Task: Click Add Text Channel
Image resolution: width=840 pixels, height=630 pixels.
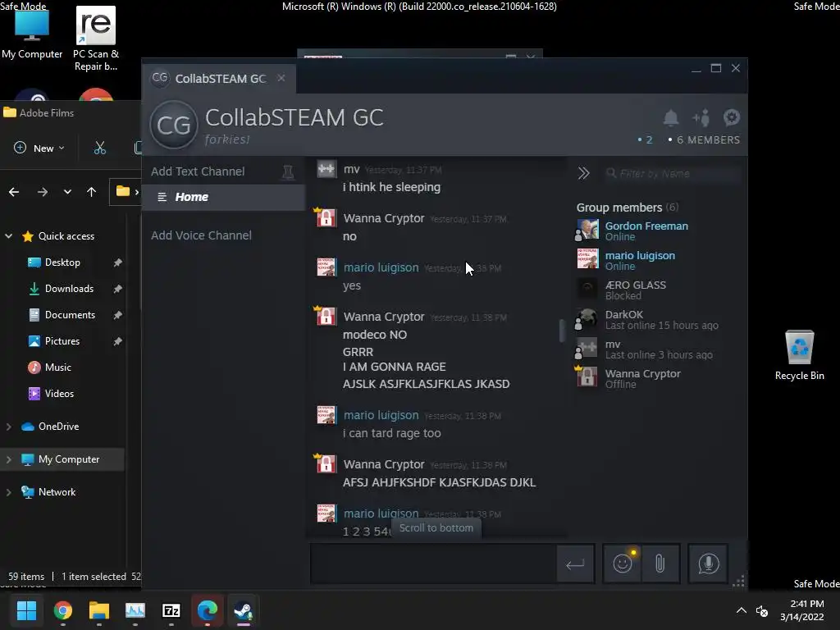Action: [x=198, y=171]
